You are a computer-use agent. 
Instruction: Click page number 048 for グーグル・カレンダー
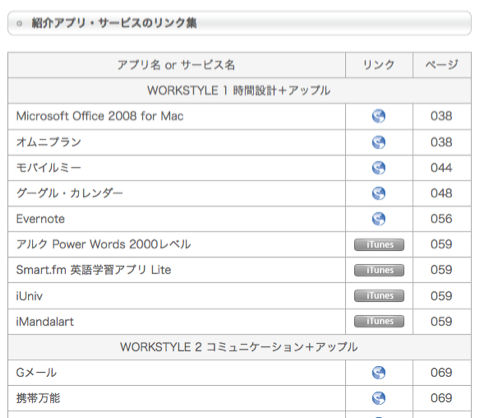click(441, 193)
